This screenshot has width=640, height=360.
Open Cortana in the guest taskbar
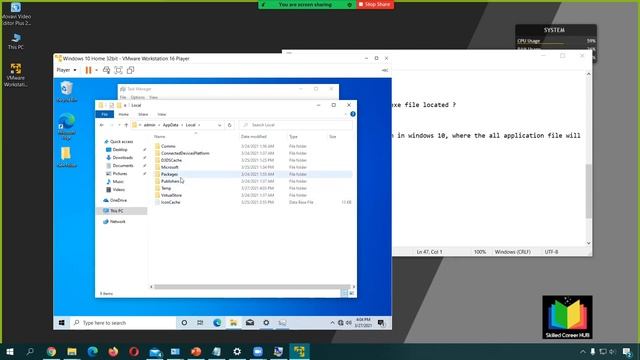[184, 322]
